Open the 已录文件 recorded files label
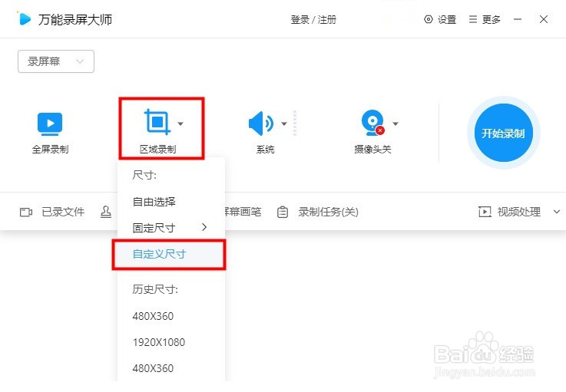This screenshot has width=566, height=392. click(x=63, y=212)
